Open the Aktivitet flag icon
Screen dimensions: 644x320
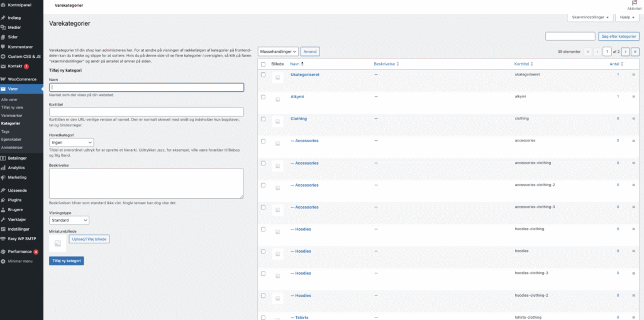point(634,3)
